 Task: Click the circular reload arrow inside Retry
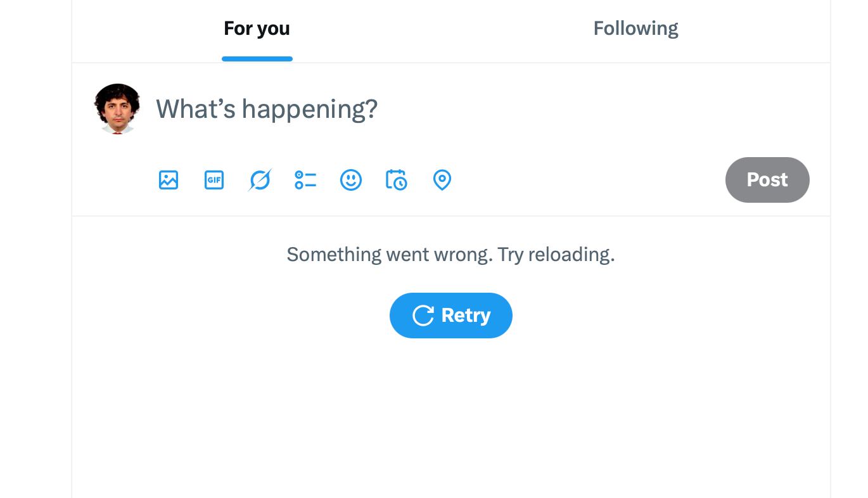point(423,316)
